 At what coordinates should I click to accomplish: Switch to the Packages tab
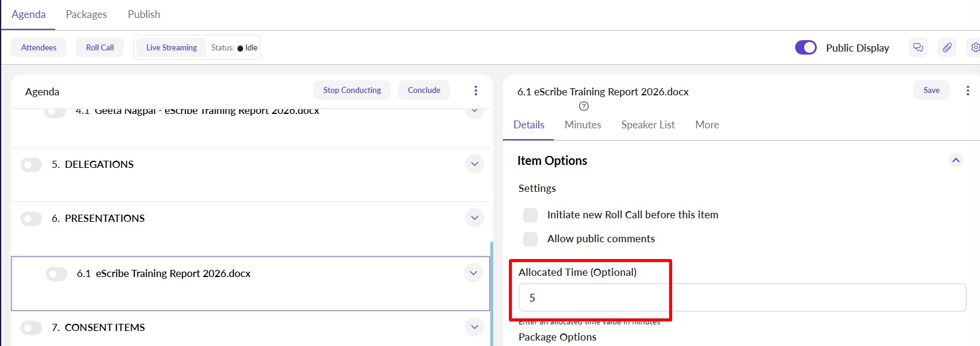[86, 14]
